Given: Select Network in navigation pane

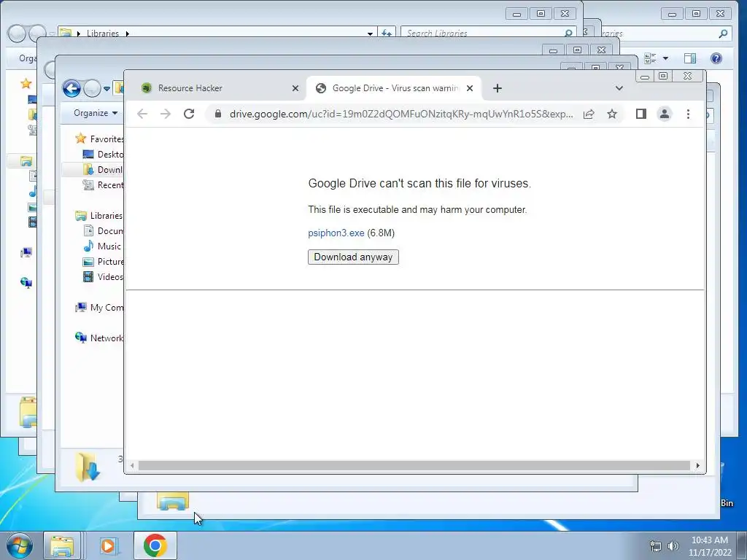Looking at the screenshot, I should tap(100, 338).
